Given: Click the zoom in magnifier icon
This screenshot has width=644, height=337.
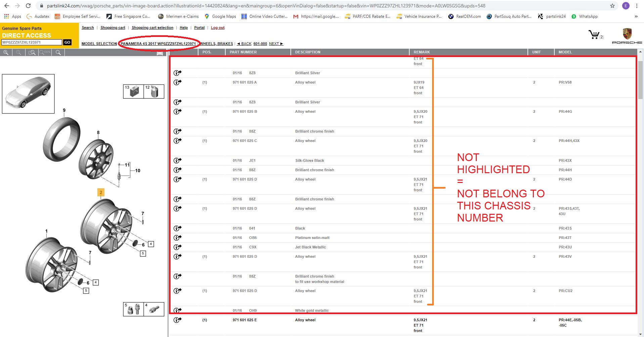Looking at the screenshot, I should pyautogui.click(x=6, y=52).
